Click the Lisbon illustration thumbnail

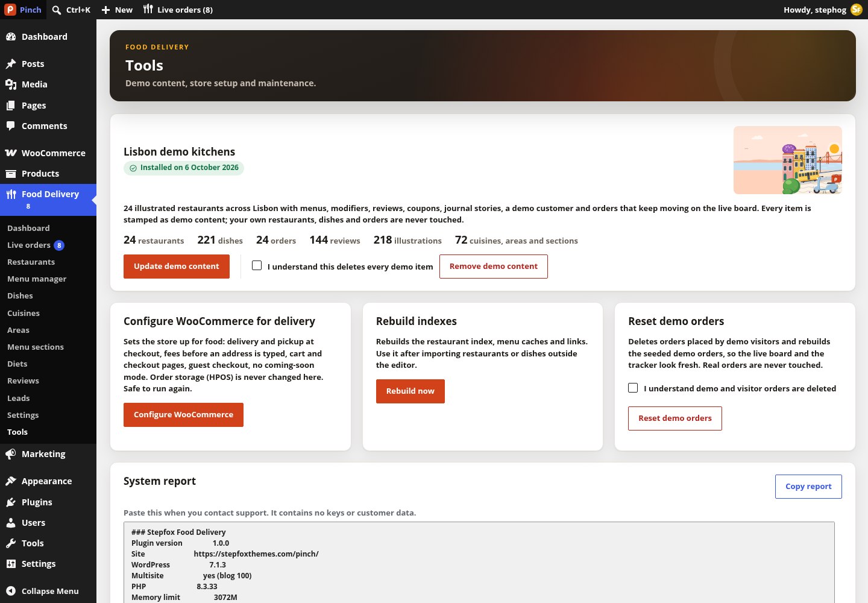(788, 160)
